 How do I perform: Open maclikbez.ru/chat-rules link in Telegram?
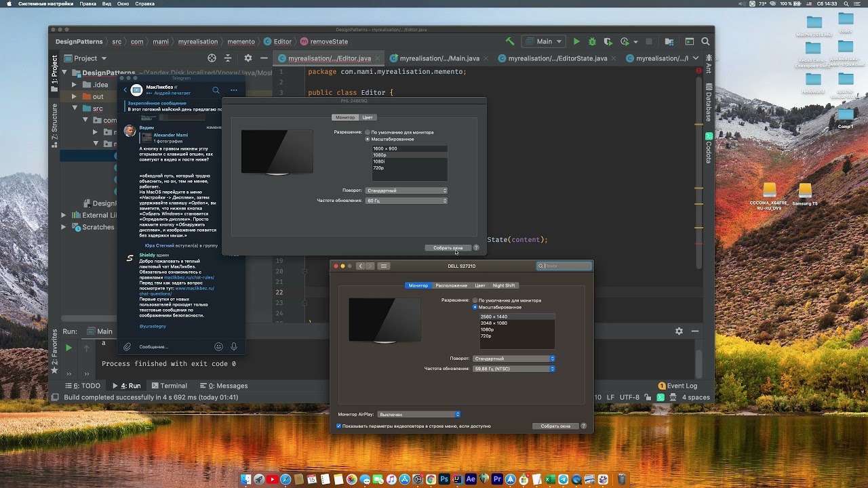click(x=189, y=277)
